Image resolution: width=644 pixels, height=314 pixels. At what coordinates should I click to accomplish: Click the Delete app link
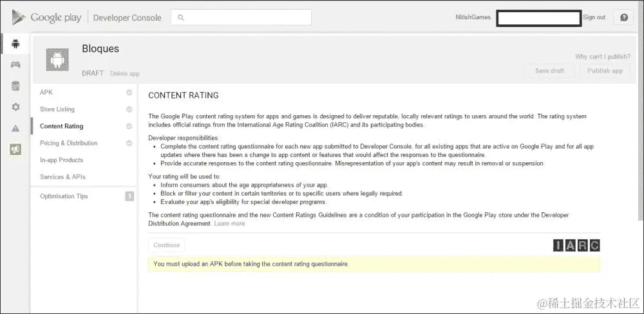(x=125, y=73)
